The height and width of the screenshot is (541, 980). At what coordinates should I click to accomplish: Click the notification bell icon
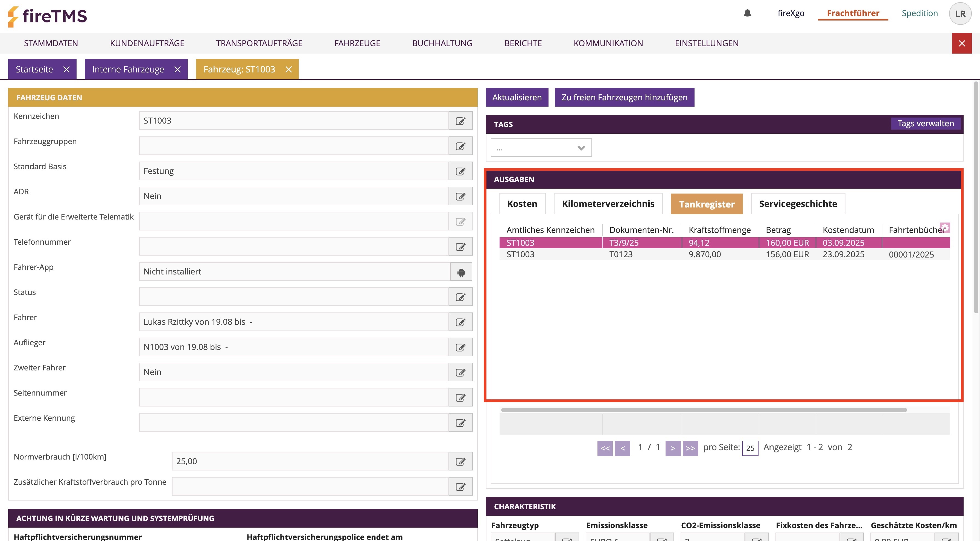point(747,13)
